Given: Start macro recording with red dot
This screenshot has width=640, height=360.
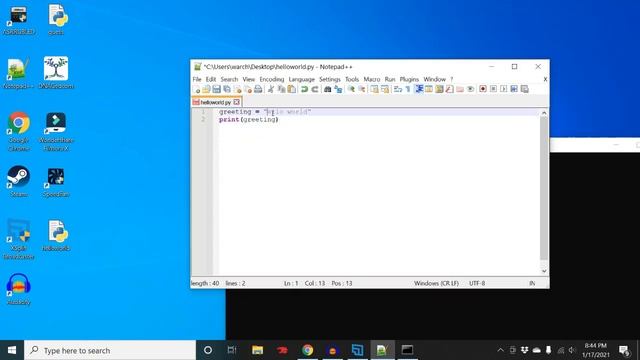Looking at the screenshot, I should click(483, 89).
